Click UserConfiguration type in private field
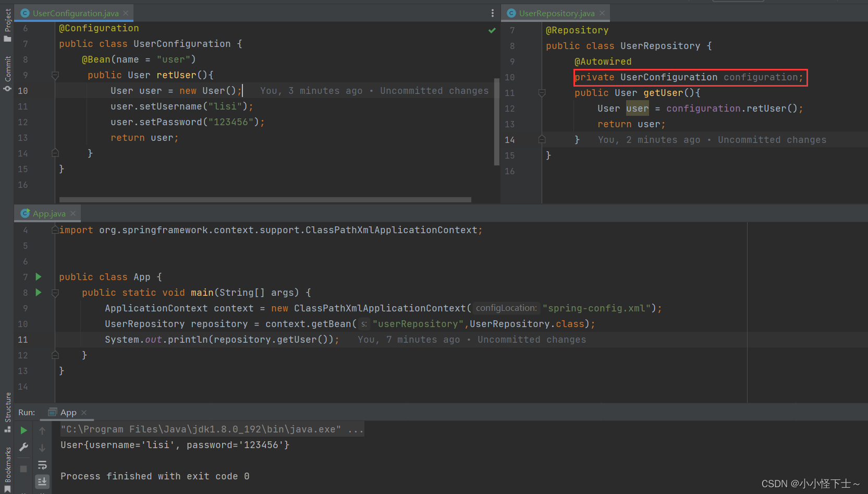The image size is (868, 494). pyautogui.click(x=669, y=77)
